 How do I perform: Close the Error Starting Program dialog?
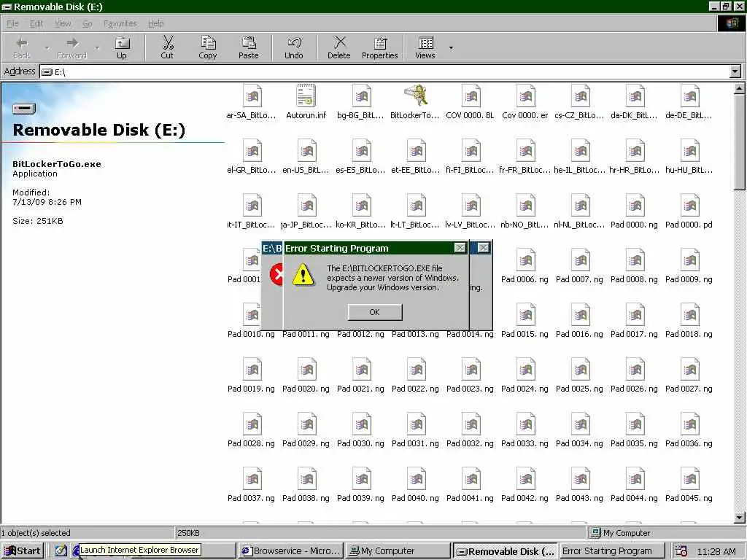460,248
